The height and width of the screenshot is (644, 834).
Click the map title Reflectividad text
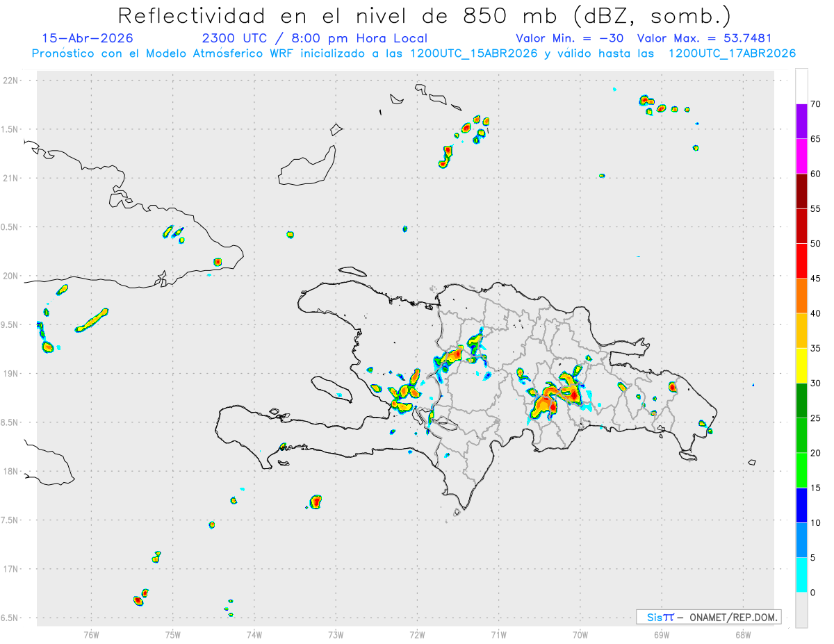point(192,15)
